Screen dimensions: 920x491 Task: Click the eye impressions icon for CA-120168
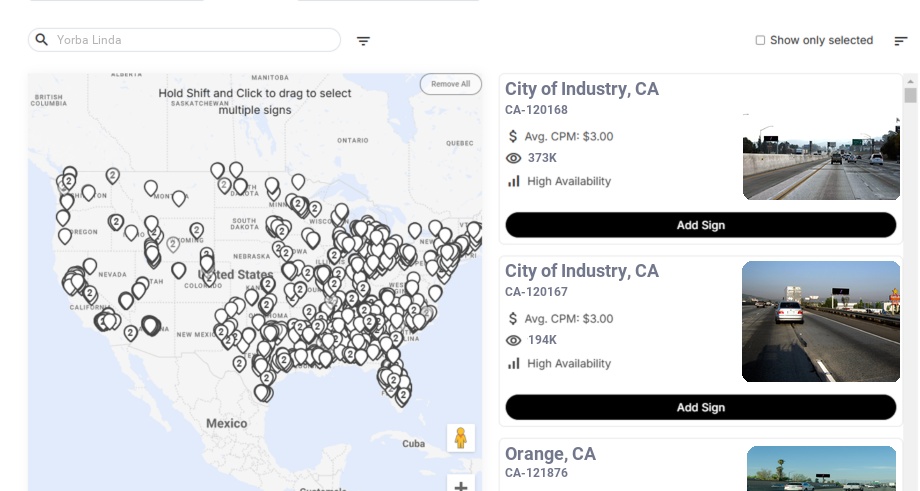[514, 158]
